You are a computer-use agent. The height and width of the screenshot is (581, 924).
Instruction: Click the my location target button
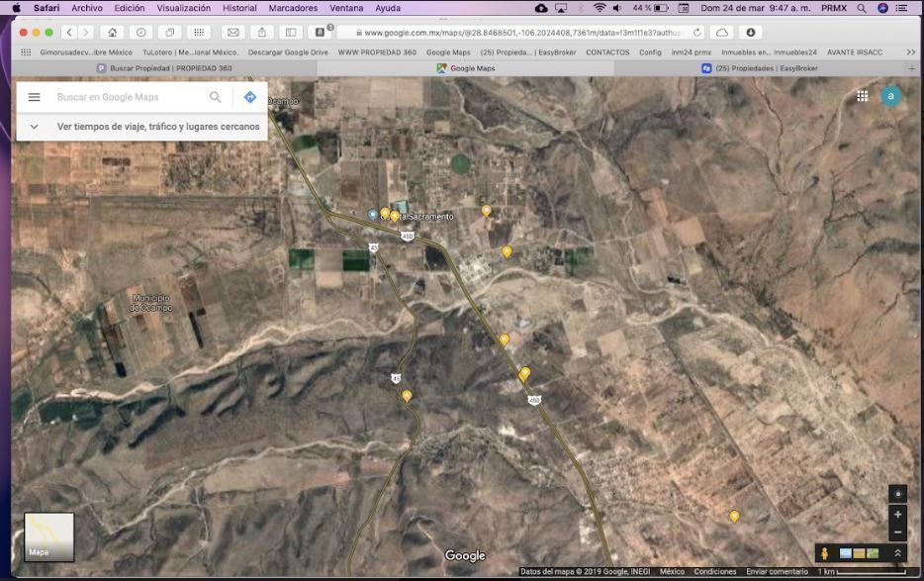(x=897, y=493)
